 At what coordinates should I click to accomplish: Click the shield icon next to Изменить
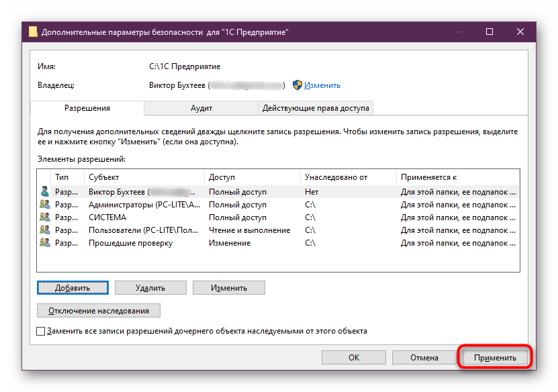[x=297, y=85]
